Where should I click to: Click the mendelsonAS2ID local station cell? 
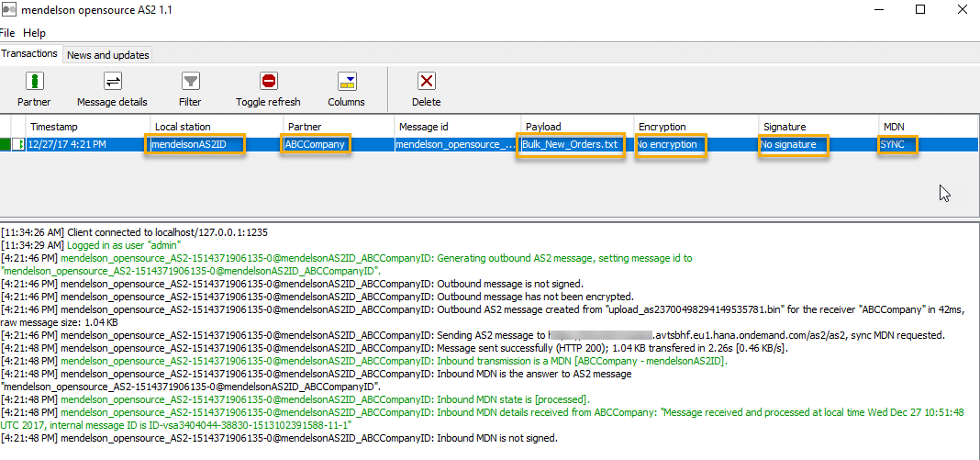194,145
